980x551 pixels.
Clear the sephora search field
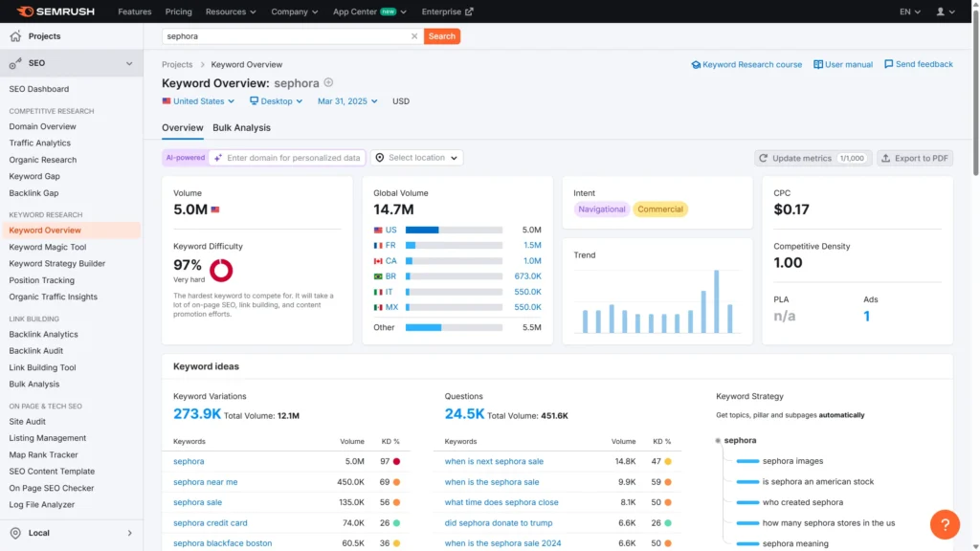(x=414, y=36)
